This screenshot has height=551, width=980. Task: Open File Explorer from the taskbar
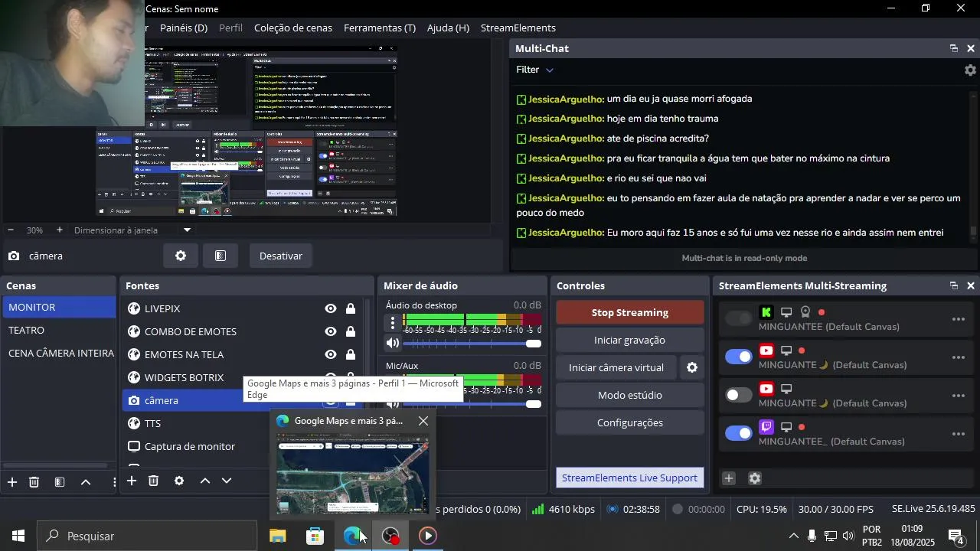tap(278, 536)
